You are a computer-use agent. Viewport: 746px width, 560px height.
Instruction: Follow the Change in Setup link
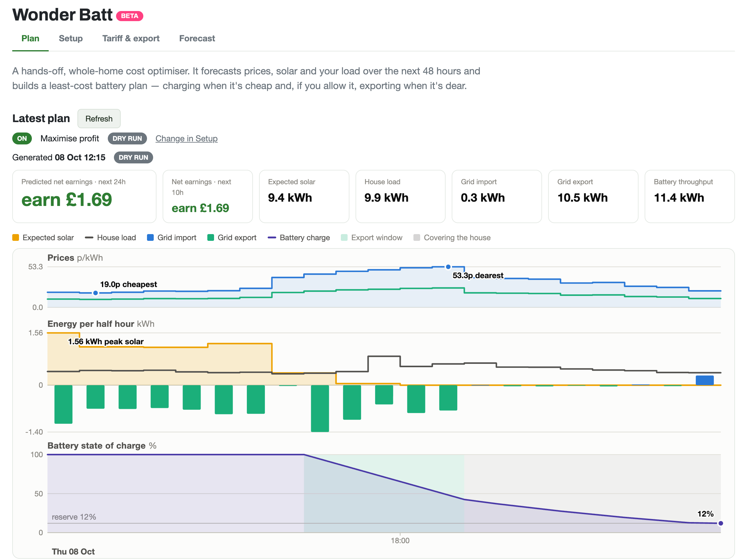186,139
